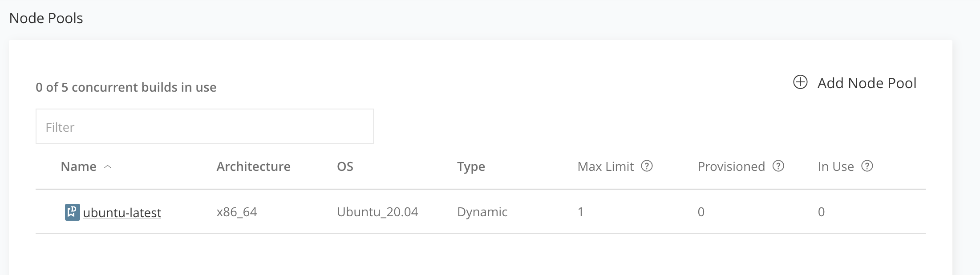The width and height of the screenshot is (980, 275).
Task: Sort by the Architecture column header
Action: click(x=253, y=166)
